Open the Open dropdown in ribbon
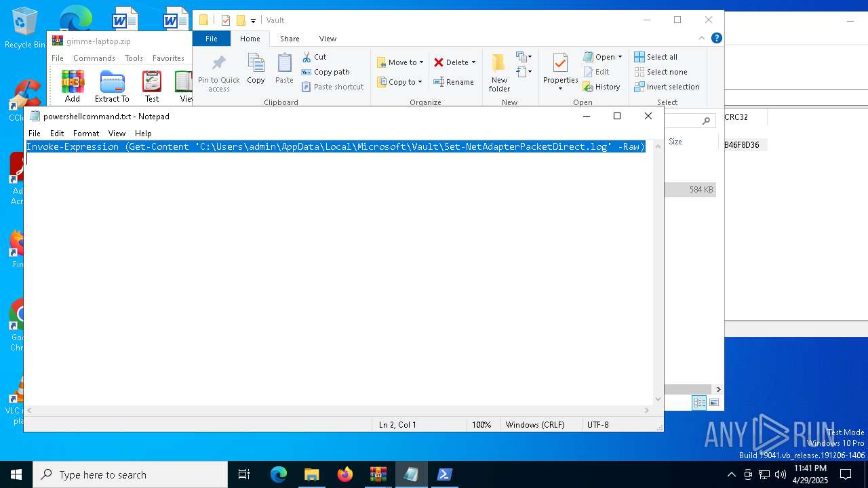868x488 pixels. (x=603, y=57)
